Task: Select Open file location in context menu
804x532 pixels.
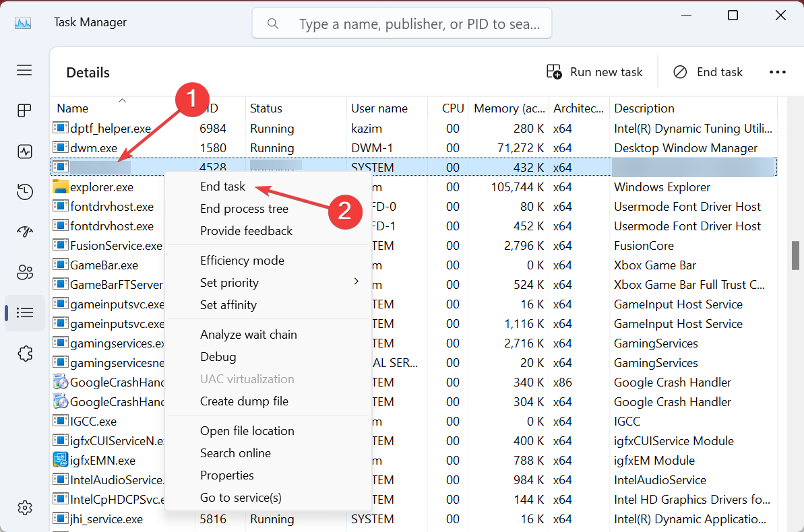Action: point(247,430)
